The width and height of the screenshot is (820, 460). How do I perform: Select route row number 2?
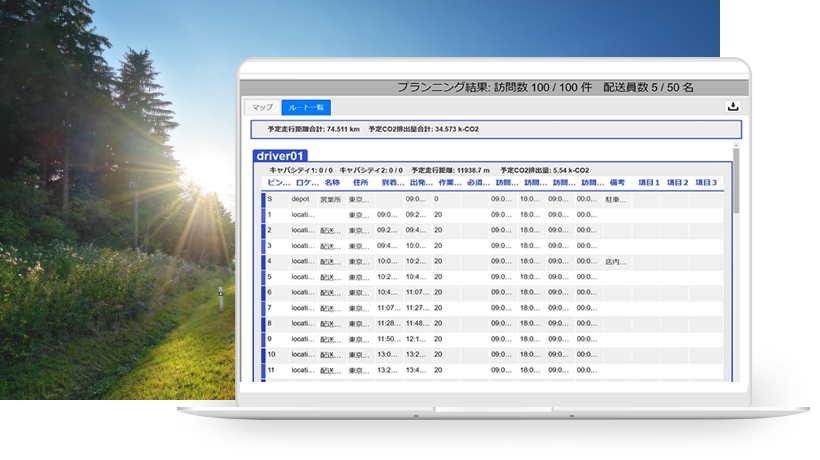pyautogui.click(x=493, y=231)
